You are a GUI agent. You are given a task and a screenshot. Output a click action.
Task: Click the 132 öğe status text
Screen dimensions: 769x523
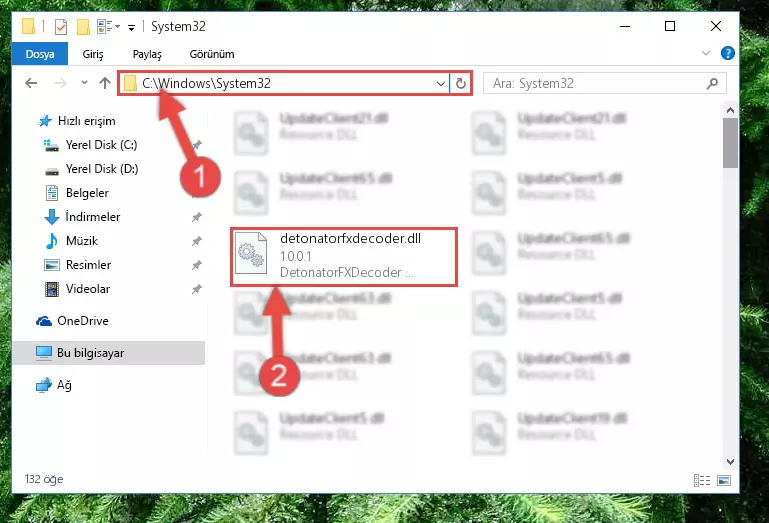point(44,479)
